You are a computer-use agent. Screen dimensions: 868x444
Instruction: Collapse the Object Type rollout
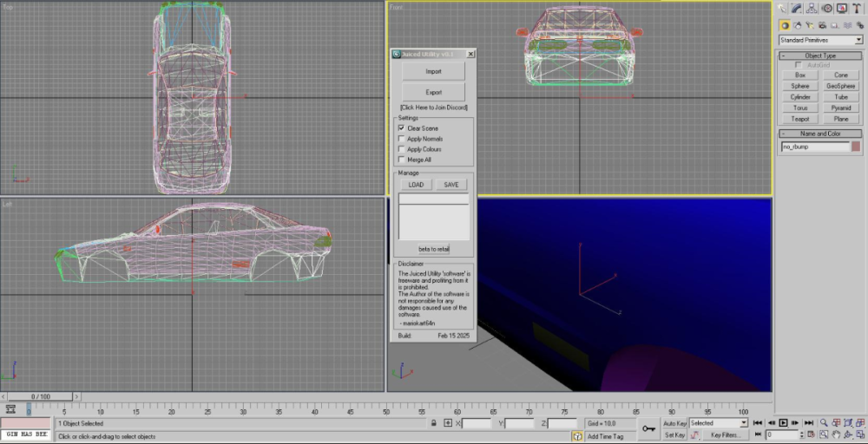(820, 55)
